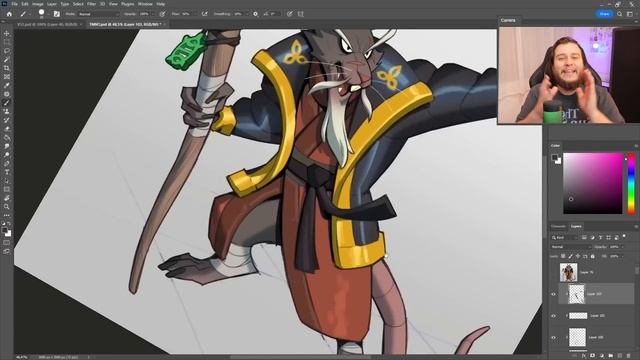Click the Home icon in the options bar

(x=9, y=14)
